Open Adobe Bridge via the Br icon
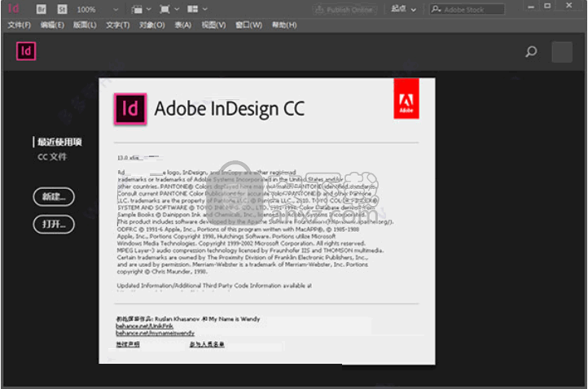588x389 pixels. point(41,9)
